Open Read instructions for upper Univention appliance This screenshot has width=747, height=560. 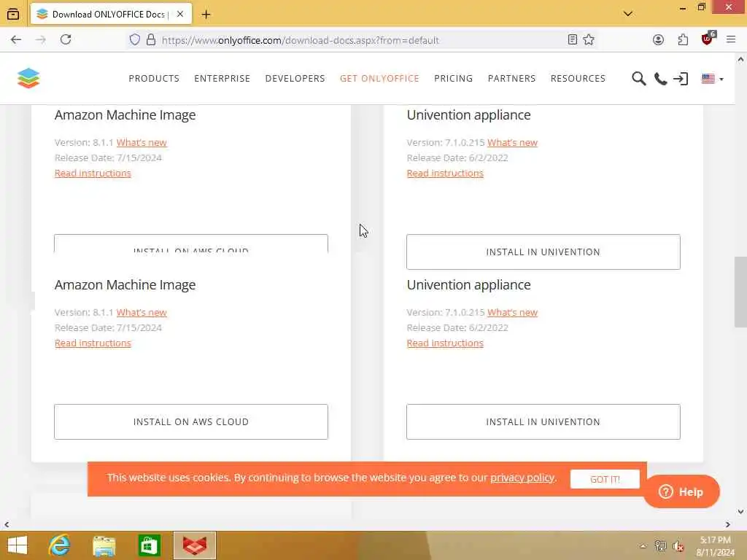click(445, 173)
